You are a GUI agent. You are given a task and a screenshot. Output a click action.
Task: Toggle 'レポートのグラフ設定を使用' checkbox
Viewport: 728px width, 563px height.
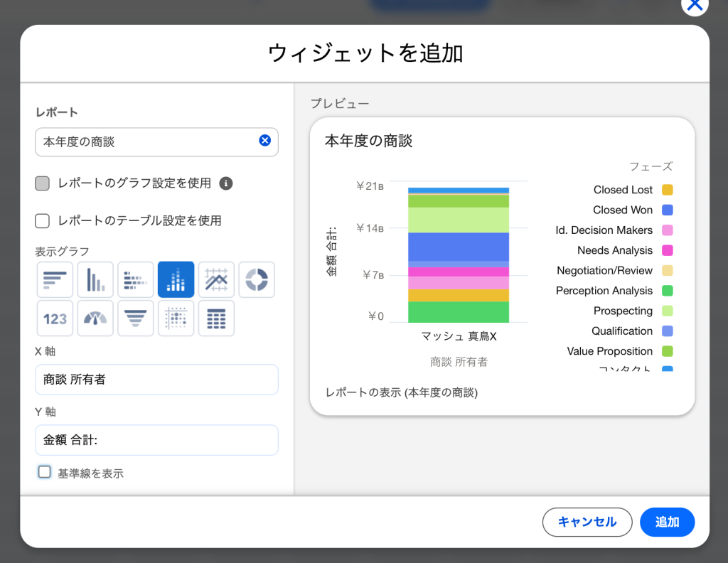pos(43,183)
